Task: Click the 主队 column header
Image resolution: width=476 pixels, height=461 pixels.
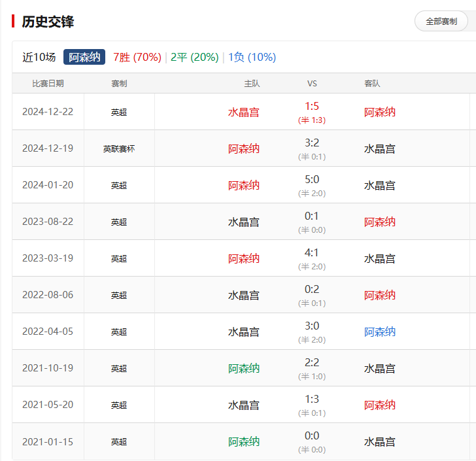Action: [x=252, y=84]
